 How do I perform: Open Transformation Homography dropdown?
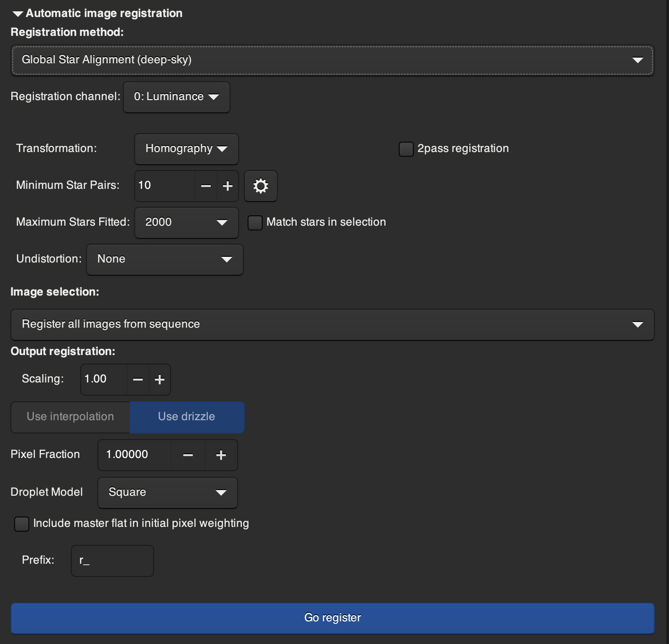click(186, 149)
